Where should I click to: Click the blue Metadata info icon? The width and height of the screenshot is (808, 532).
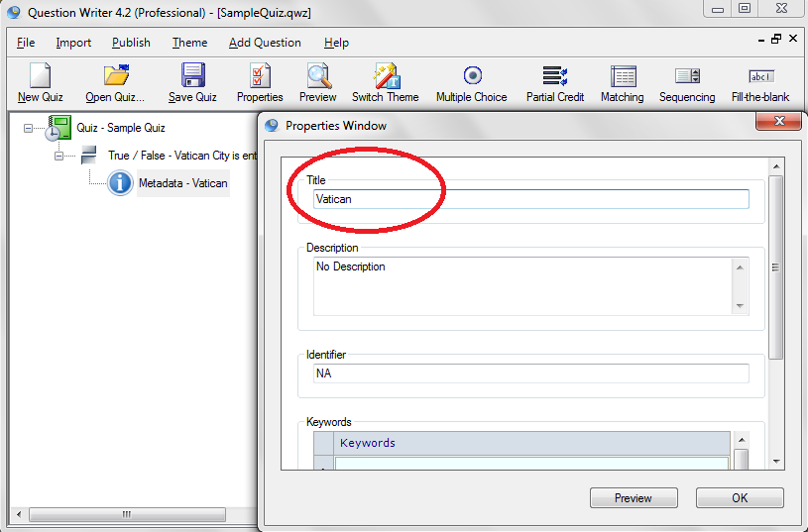(x=120, y=183)
